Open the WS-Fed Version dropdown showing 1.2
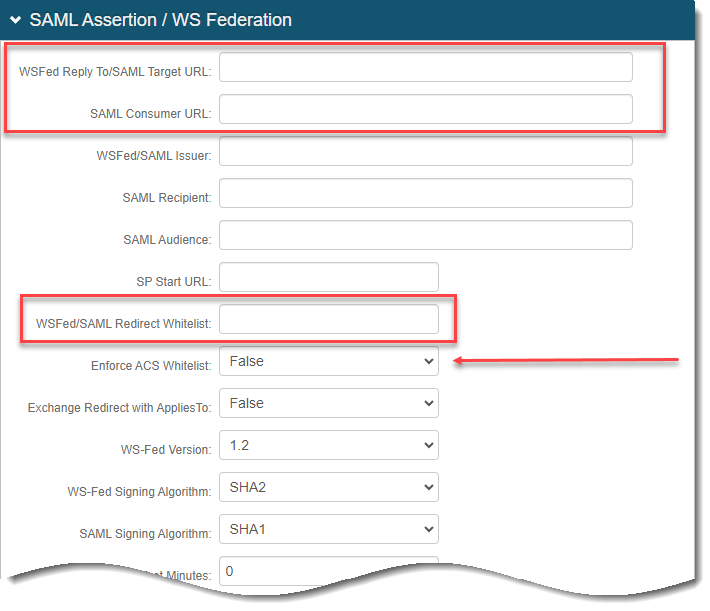 pyautogui.click(x=328, y=445)
